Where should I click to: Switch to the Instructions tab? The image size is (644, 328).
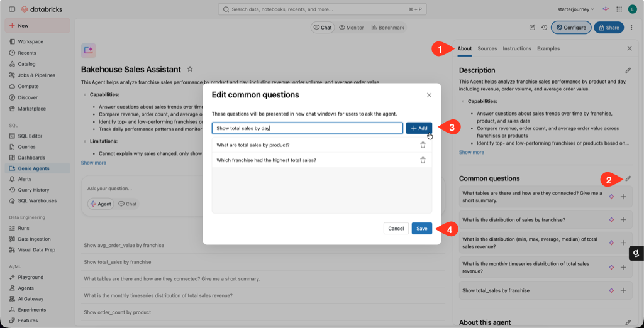point(517,48)
